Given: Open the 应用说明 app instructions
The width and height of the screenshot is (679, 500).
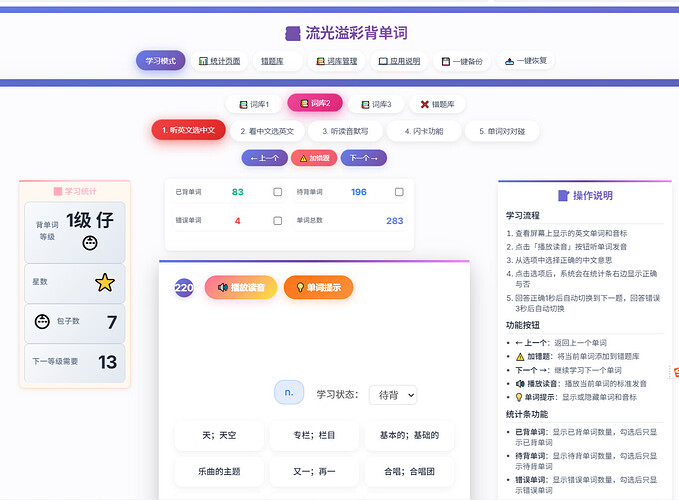Looking at the screenshot, I should point(399,61).
